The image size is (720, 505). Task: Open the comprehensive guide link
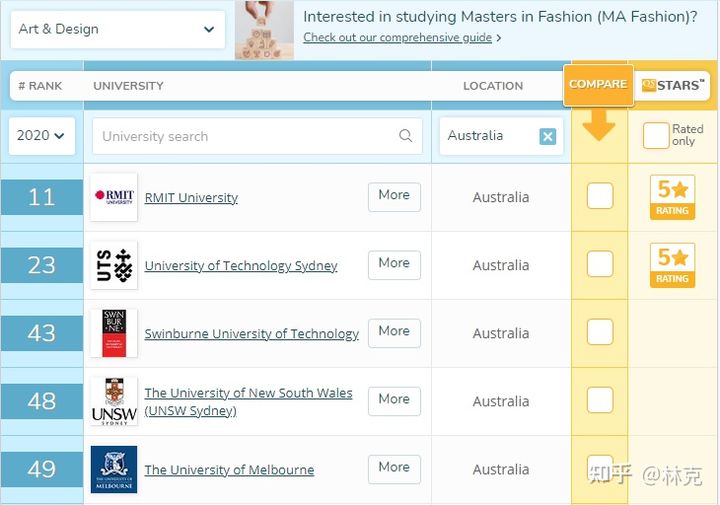point(398,38)
